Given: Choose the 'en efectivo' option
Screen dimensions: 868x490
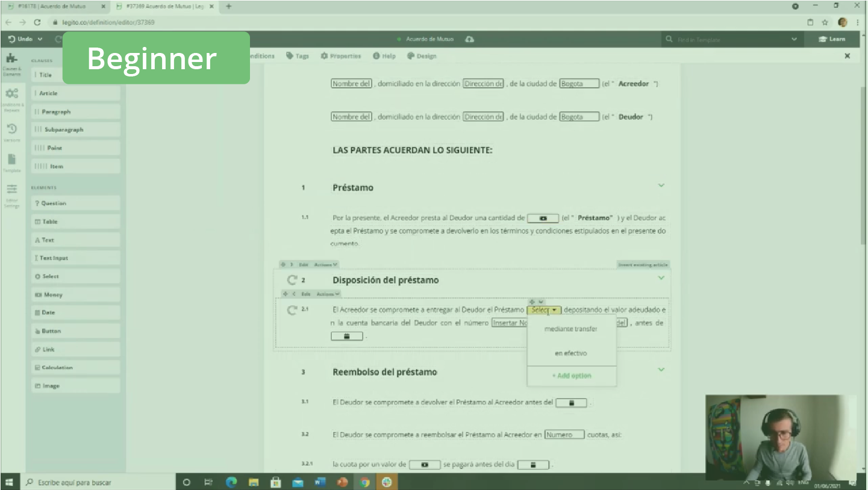Looking at the screenshot, I should (570, 353).
